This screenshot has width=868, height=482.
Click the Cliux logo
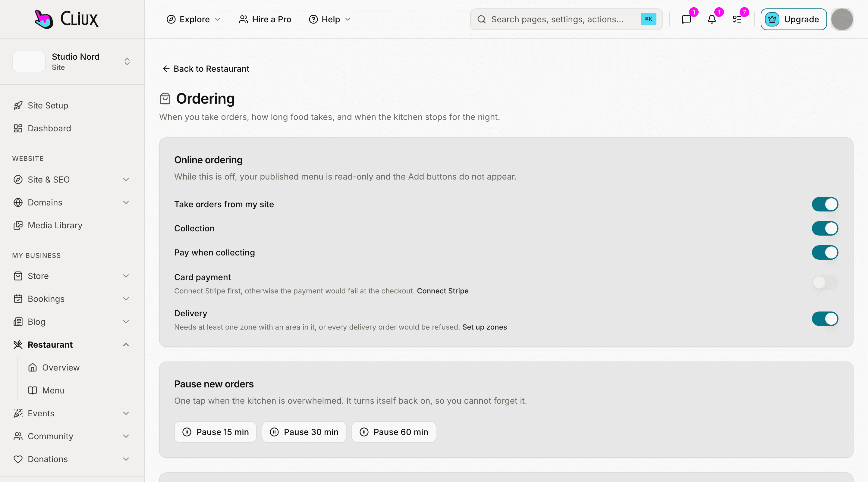click(67, 19)
